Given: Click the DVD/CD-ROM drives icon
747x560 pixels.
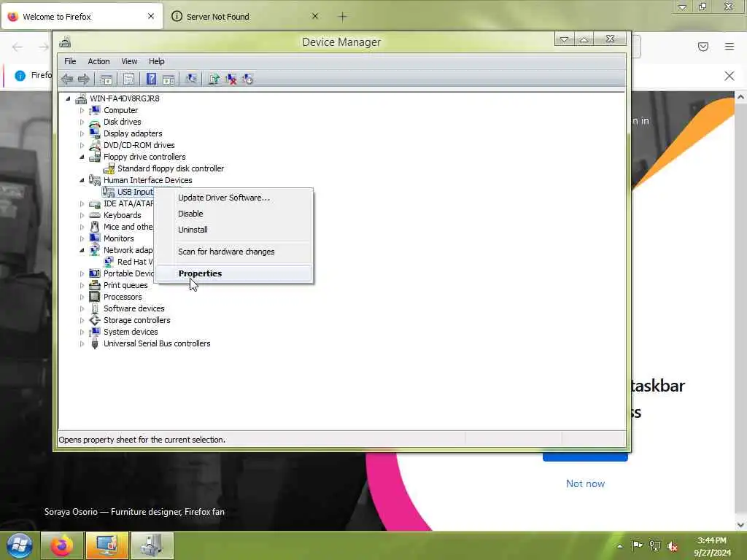Looking at the screenshot, I should (x=95, y=145).
